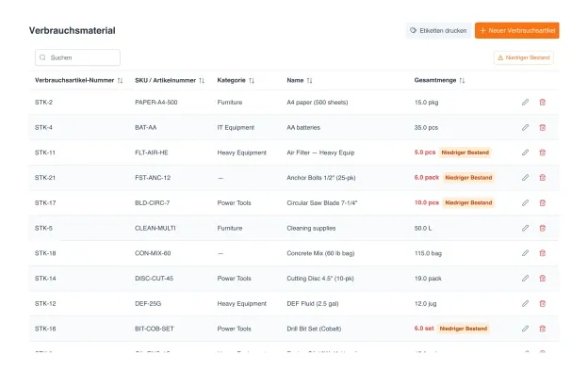
Task: Edit the DEF Fluid STK-12 item
Action: 525,303
